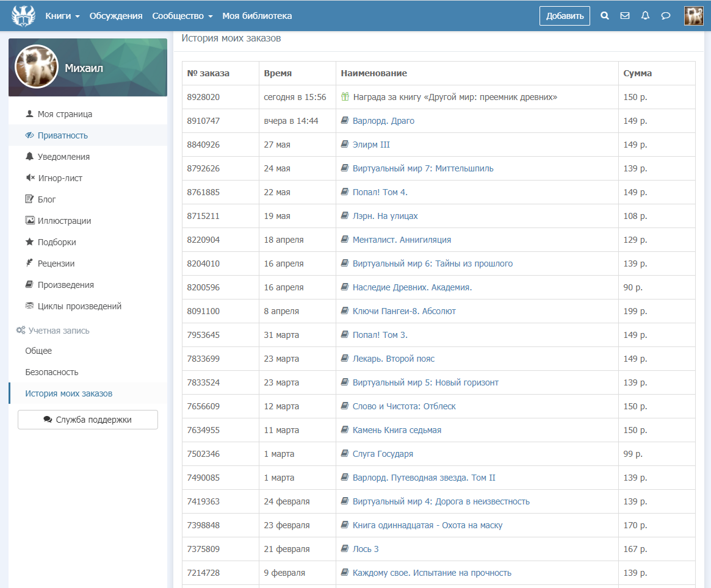Open the Приватность settings page
The width and height of the screenshot is (711, 588).
click(x=62, y=135)
